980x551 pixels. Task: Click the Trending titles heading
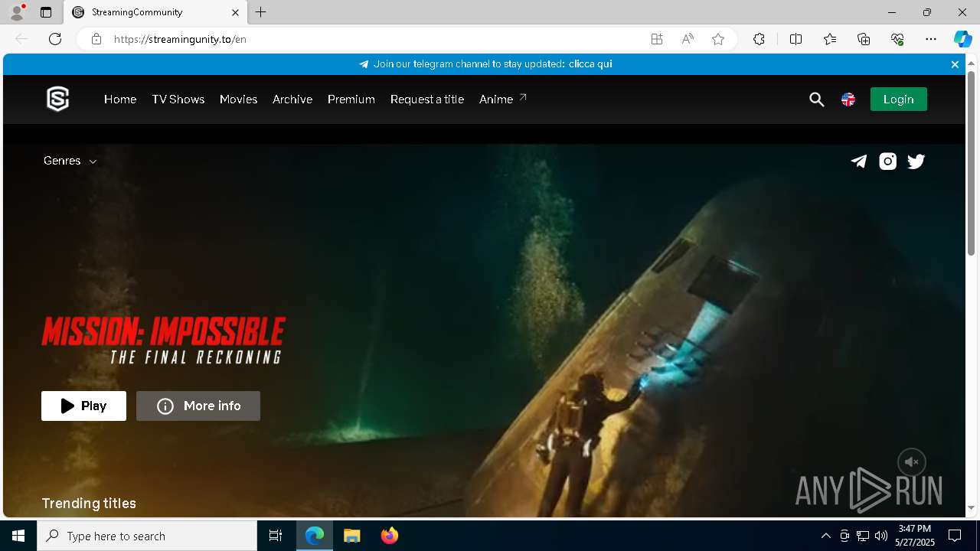[x=89, y=504]
